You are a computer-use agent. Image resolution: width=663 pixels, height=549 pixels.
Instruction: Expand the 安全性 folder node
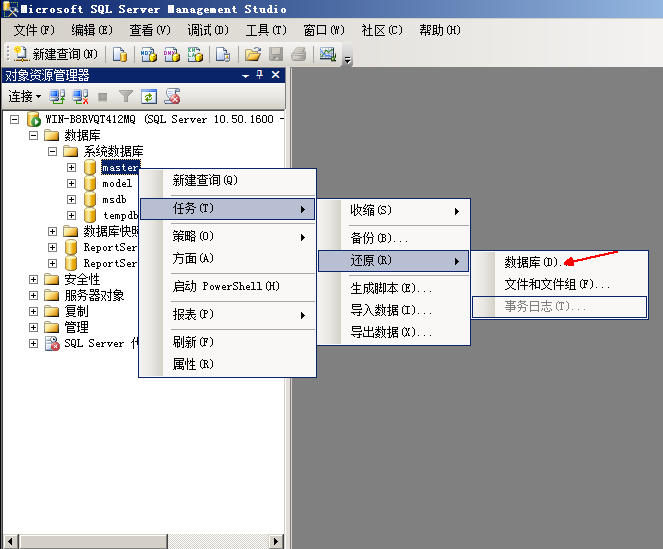coord(33,280)
